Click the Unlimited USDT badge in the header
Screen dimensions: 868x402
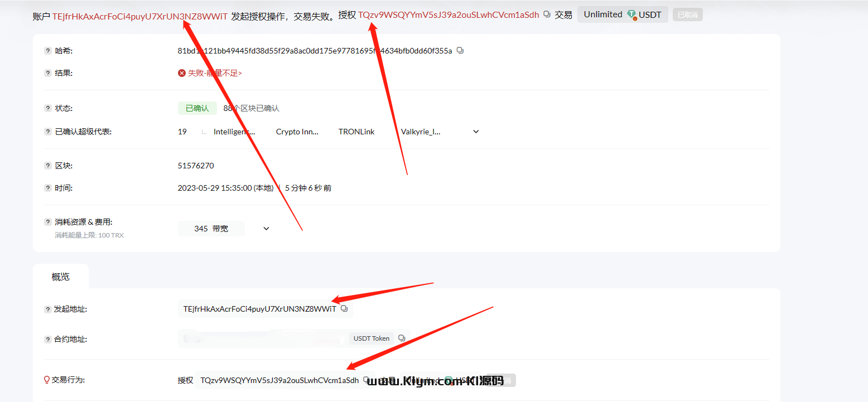pyautogui.click(x=623, y=14)
